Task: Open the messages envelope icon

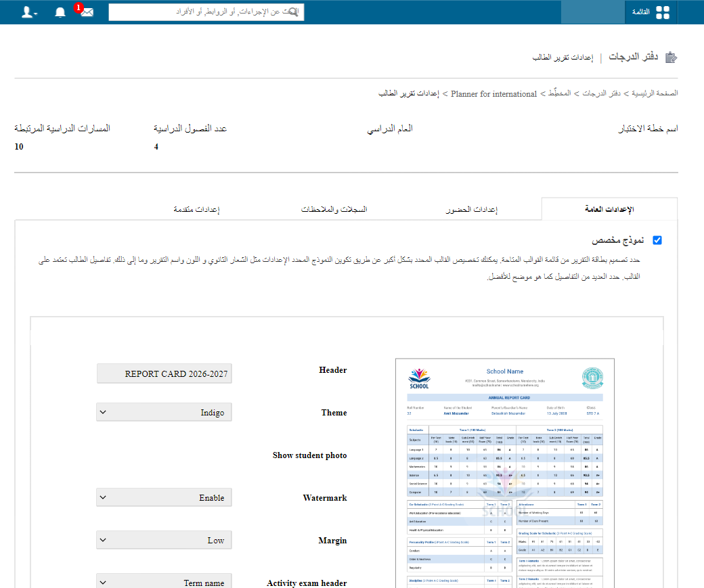Action: tap(87, 12)
